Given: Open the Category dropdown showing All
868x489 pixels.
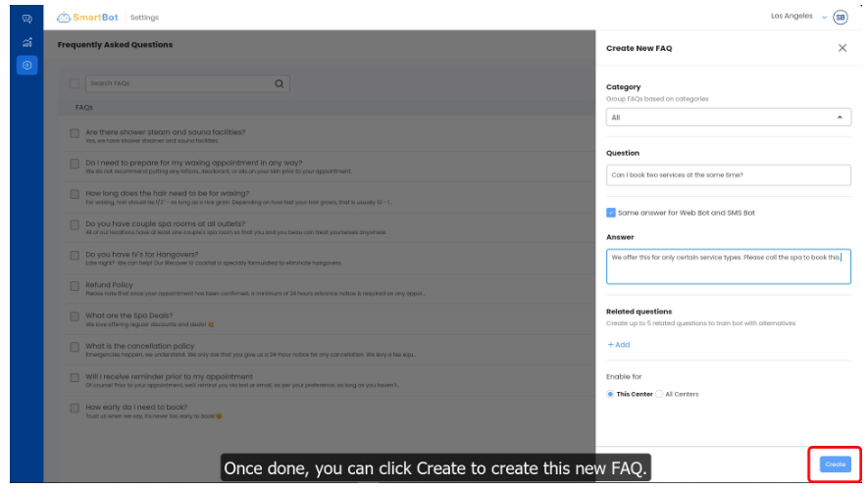Looking at the screenshot, I should click(728, 118).
